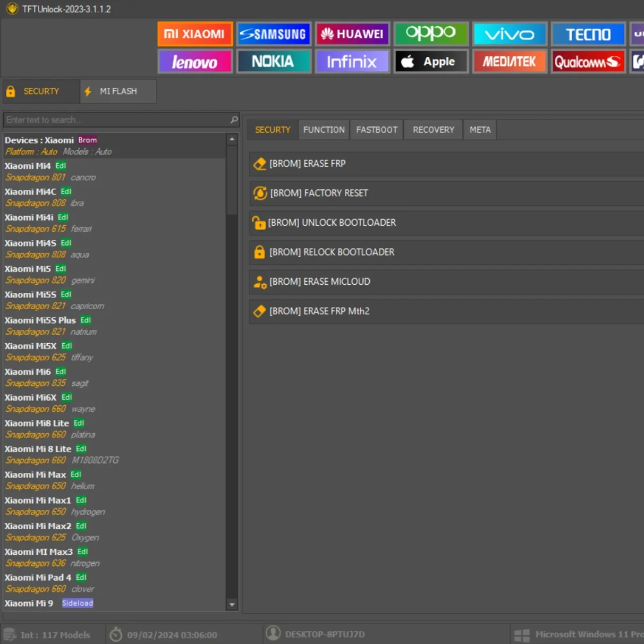Click the Windows logo icon in status bar

(x=522, y=635)
